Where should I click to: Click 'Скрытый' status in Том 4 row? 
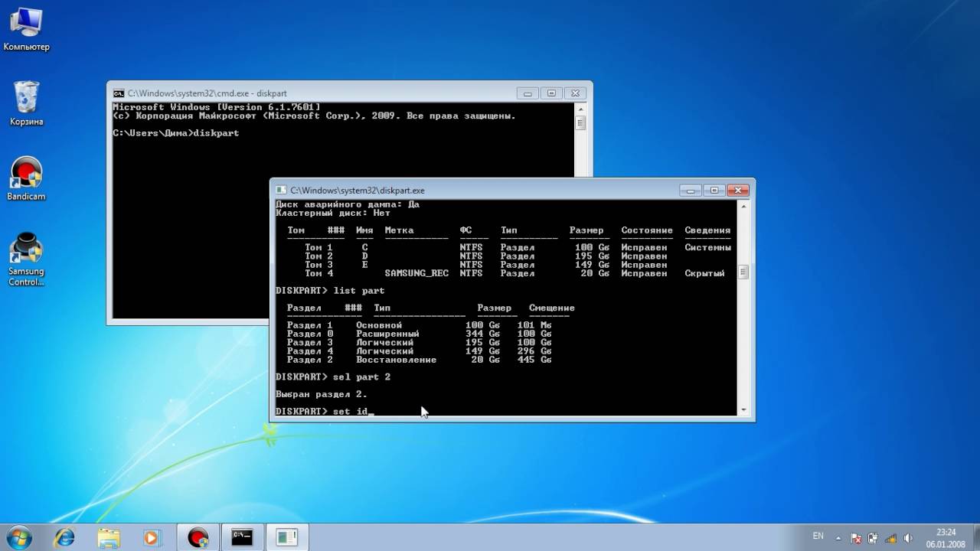point(705,273)
